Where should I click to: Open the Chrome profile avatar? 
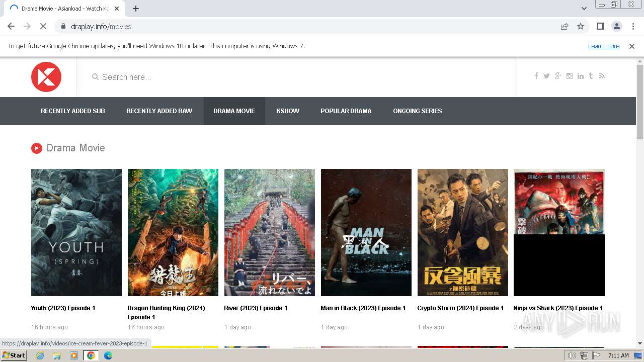click(616, 26)
